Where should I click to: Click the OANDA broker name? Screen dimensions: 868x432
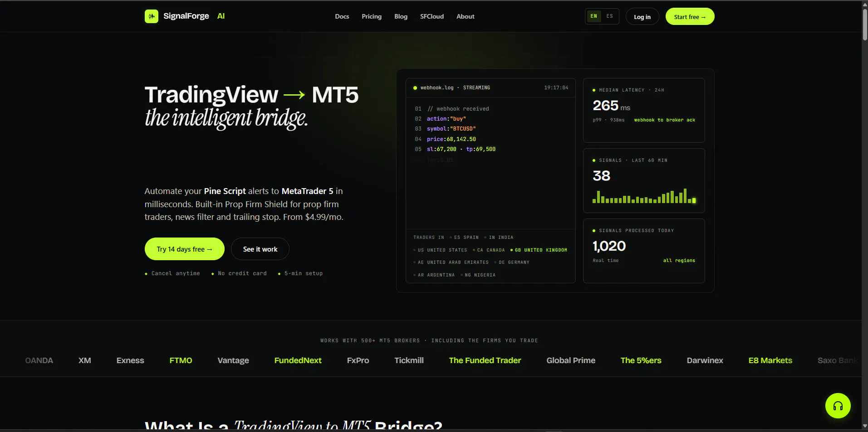point(39,360)
